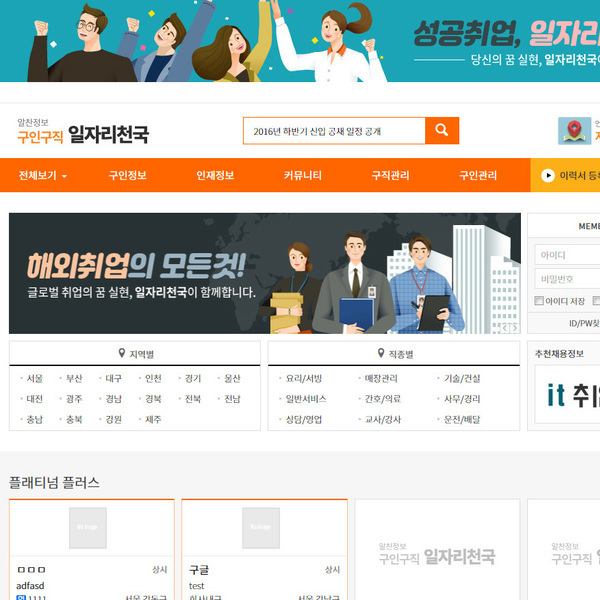The image size is (600, 600).
Task: Select 대구 region link
Action: tap(114, 378)
